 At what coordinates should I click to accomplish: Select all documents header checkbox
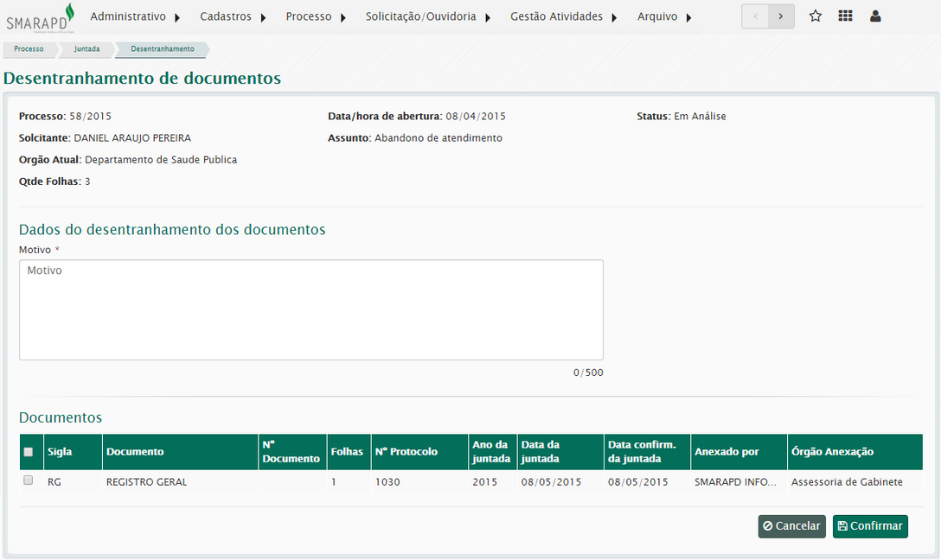[x=29, y=452]
